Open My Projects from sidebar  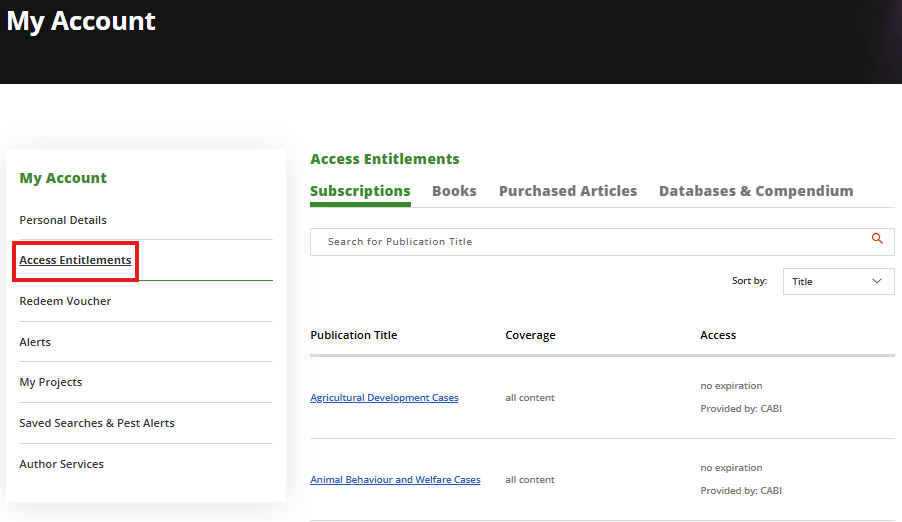click(51, 382)
